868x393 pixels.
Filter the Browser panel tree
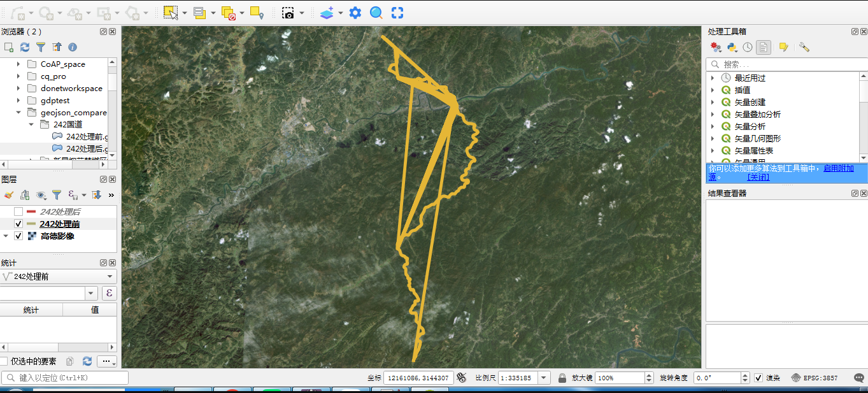coord(41,47)
